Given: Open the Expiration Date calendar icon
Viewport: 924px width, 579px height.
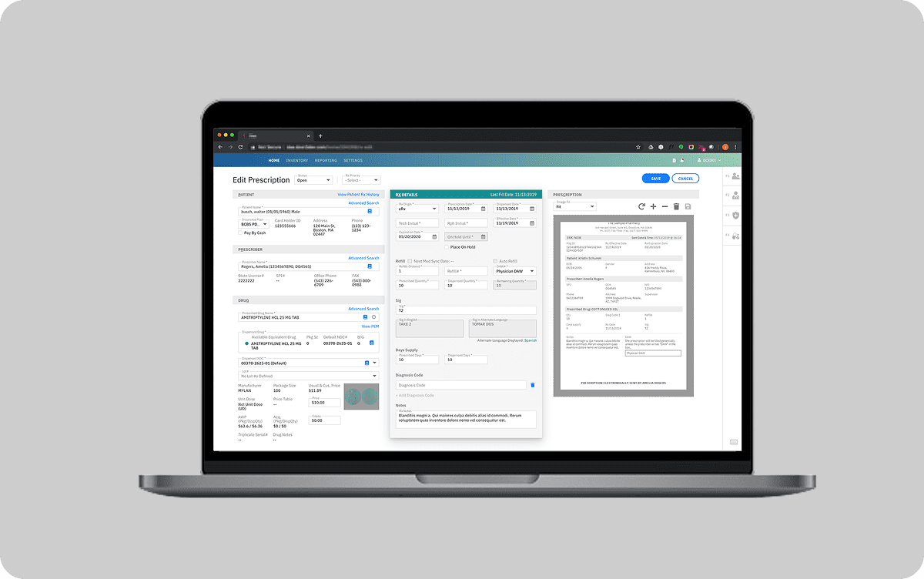Looking at the screenshot, I should tap(434, 236).
